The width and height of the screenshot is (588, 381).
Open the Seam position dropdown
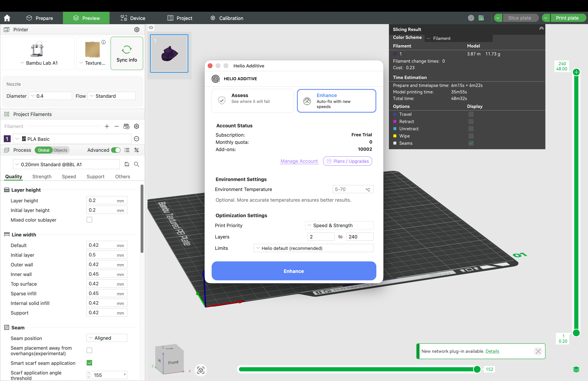click(x=107, y=338)
